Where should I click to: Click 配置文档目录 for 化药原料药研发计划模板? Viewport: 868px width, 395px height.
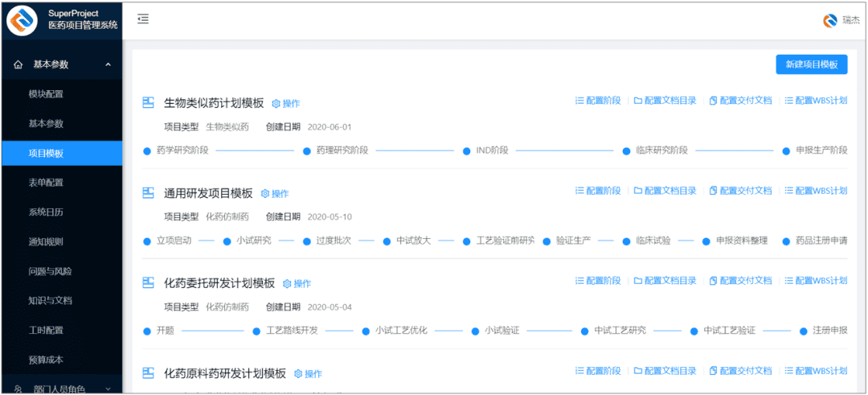[x=665, y=371]
